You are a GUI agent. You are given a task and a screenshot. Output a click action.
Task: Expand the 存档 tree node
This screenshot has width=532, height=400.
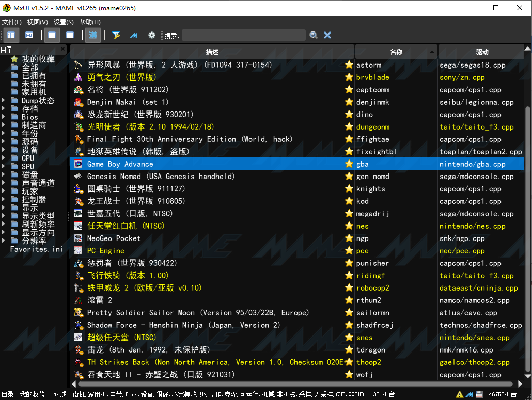click(x=4, y=108)
